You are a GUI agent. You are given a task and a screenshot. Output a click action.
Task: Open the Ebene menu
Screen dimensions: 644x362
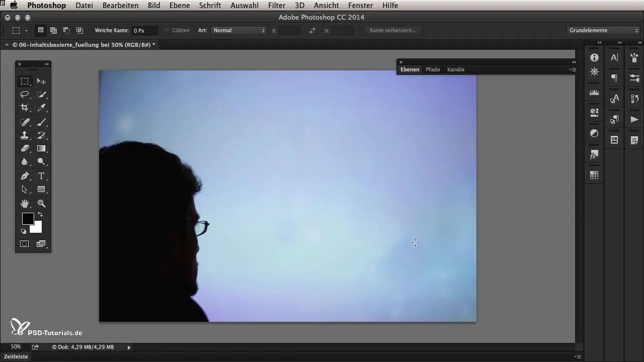pos(180,6)
